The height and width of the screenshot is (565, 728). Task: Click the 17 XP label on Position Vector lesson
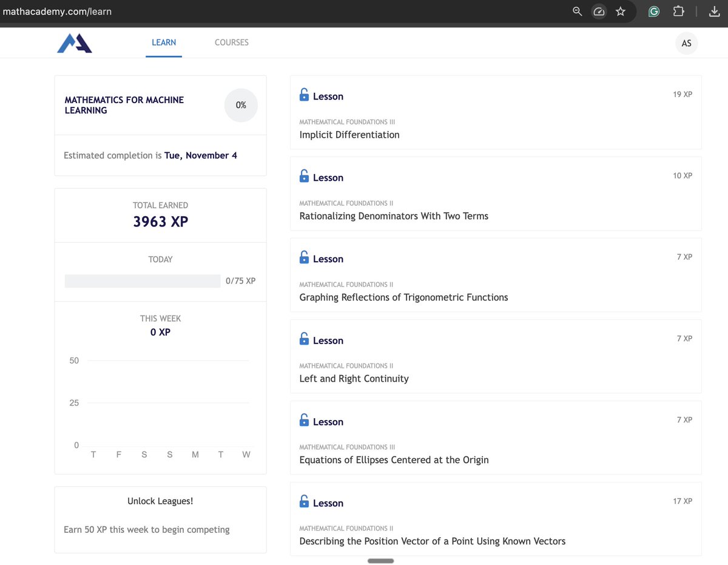coord(682,501)
